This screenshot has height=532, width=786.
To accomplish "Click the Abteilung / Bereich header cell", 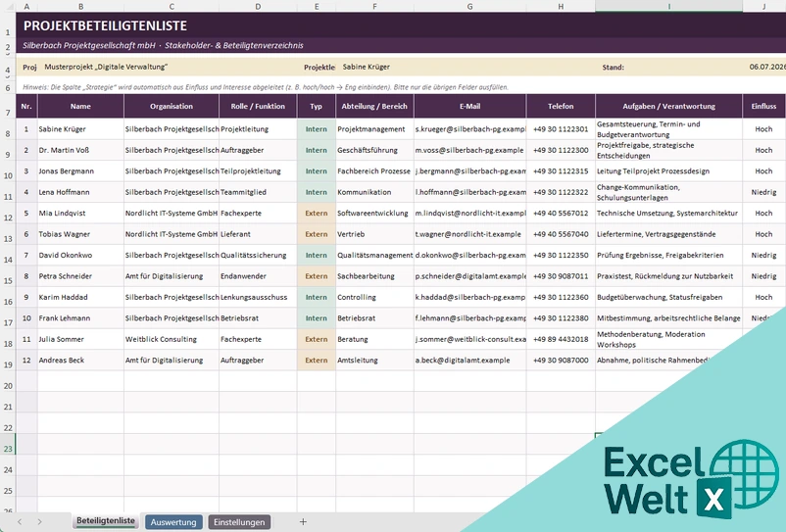I will click(x=374, y=106).
